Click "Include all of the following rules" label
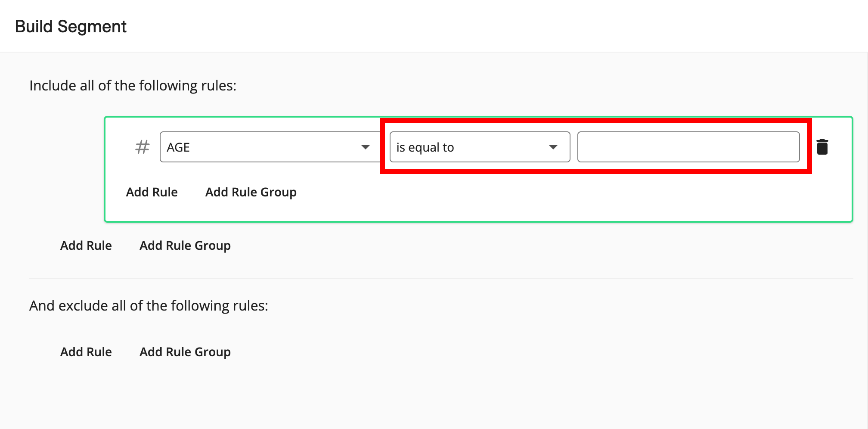Viewport: 868px width, 429px height. pyautogui.click(x=133, y=86)
